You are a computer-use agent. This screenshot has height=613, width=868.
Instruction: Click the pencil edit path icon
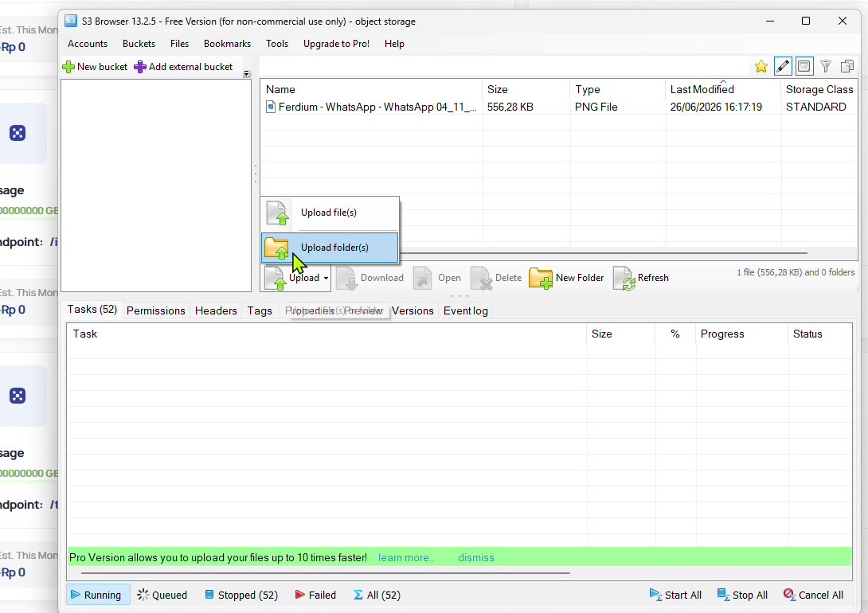click(783, 66)
